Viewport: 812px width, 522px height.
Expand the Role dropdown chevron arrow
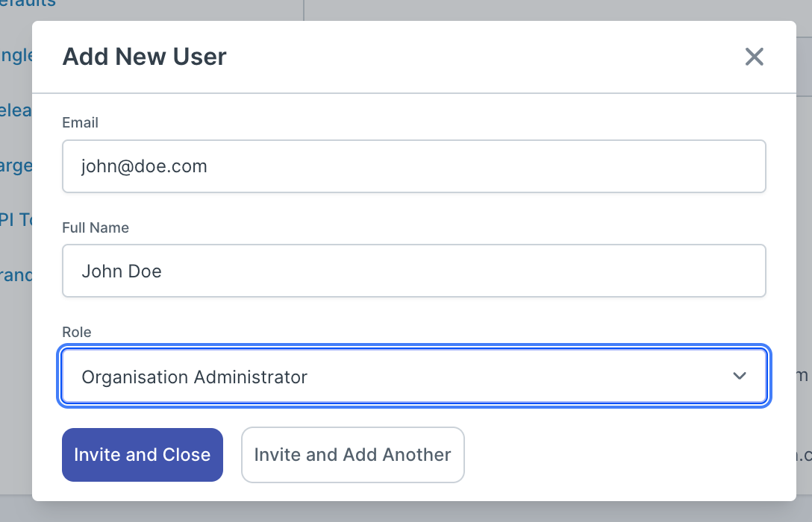click(x=739, y=377)
